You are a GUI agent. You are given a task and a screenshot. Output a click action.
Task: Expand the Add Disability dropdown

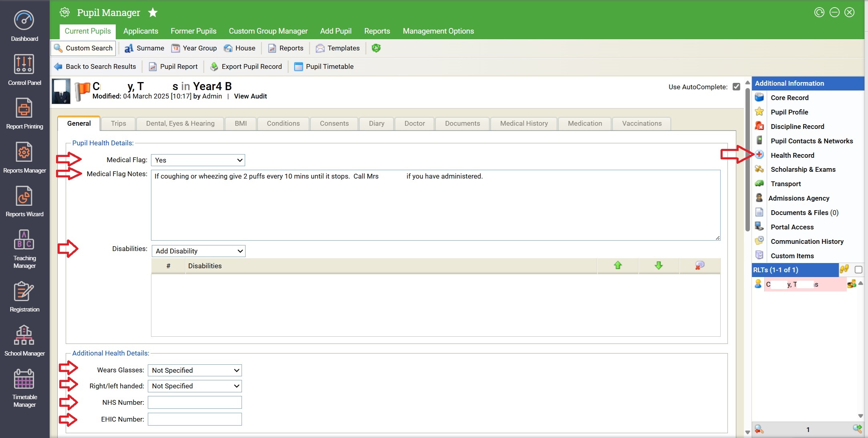point(199,251)
